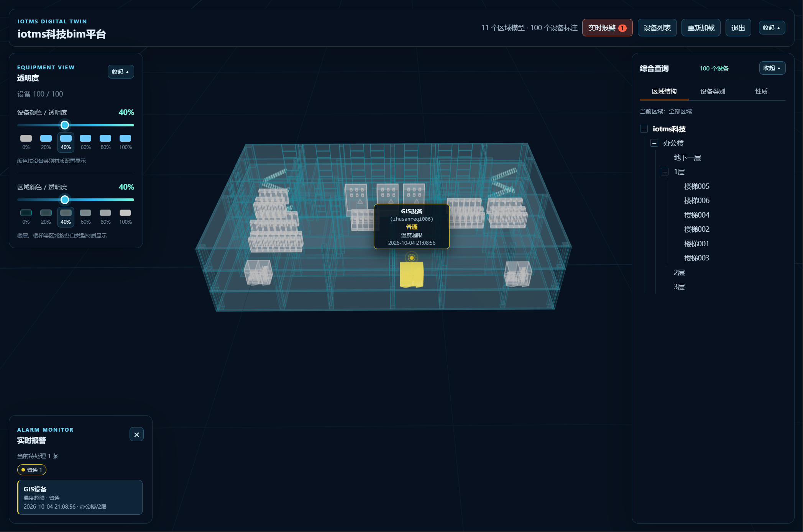Click the region color transparency slider handle
Image resolution: width=803 pixels, height=532 pixels.
click(x=65, y=200)
